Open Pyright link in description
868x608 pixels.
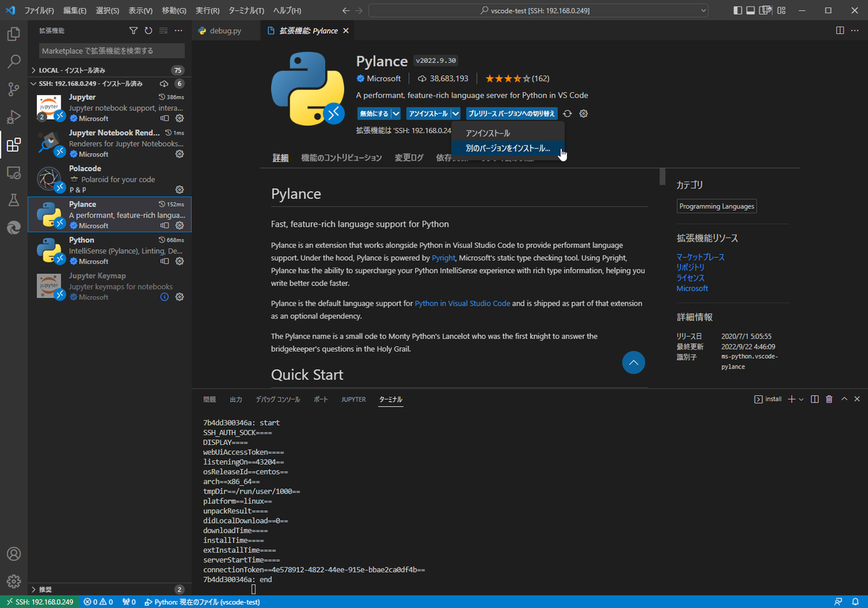click(443, 257)
